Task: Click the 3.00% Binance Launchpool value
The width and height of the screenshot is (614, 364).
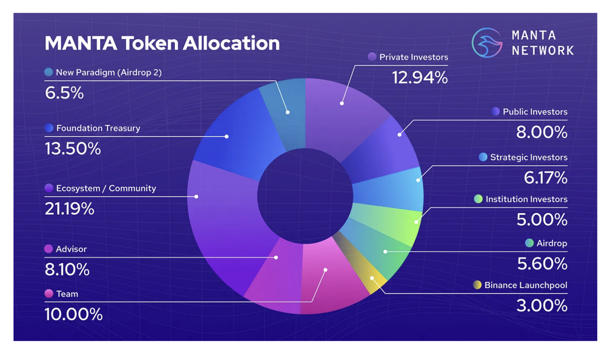Action: click(x=542, y=306)
